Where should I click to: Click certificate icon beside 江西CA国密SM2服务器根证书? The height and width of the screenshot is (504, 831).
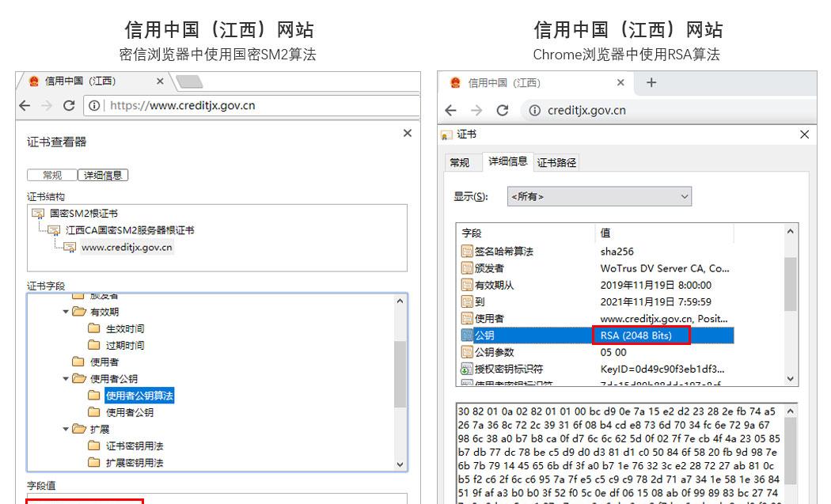point(54,230)
